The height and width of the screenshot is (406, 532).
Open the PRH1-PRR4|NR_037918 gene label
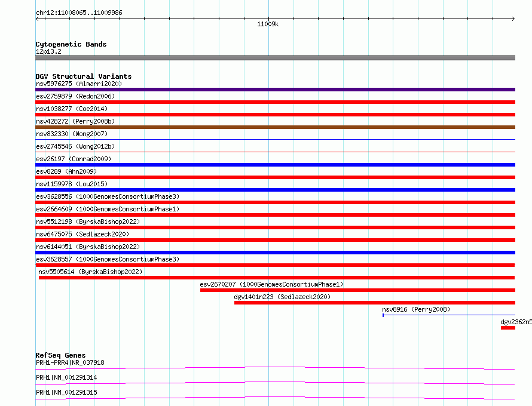point(70,362)
